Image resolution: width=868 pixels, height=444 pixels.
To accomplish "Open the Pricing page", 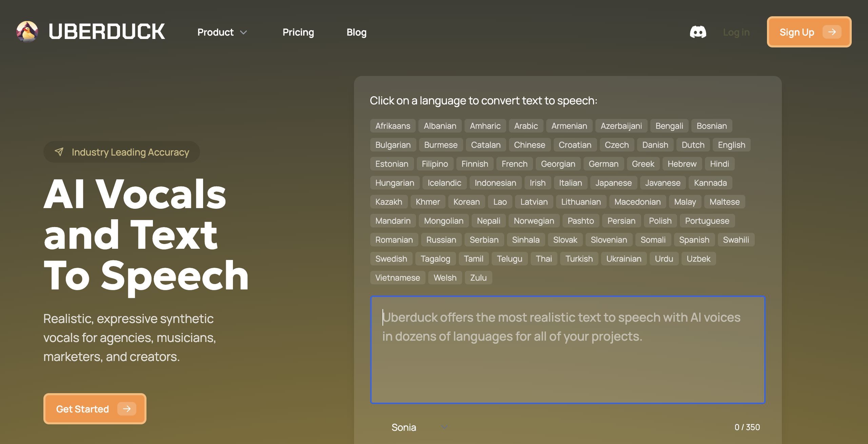I will [298, 32].
